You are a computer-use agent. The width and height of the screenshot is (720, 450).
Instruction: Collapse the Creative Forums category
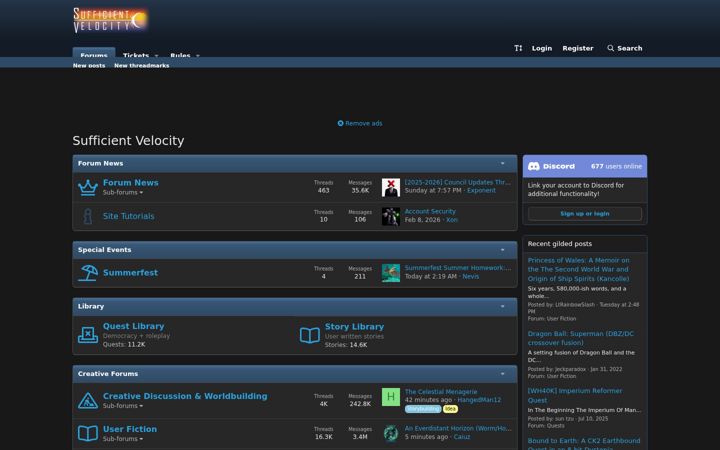[502, 374]
